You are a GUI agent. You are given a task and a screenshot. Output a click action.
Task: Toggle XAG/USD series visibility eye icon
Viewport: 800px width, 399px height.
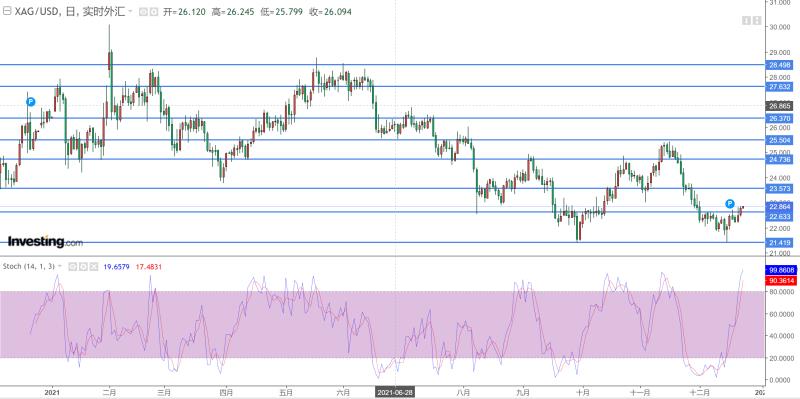click(x=143, y=12)
